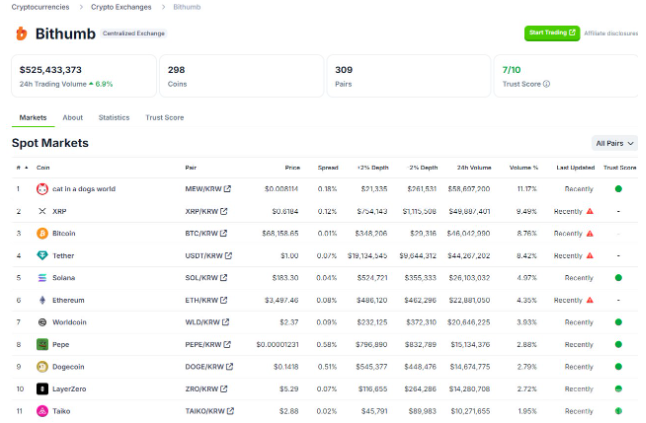The height and width of the screenshot is (423, 646).
Task: Go to Cryptocurrencies breadcrumb
Action: [x=40, y=7]
